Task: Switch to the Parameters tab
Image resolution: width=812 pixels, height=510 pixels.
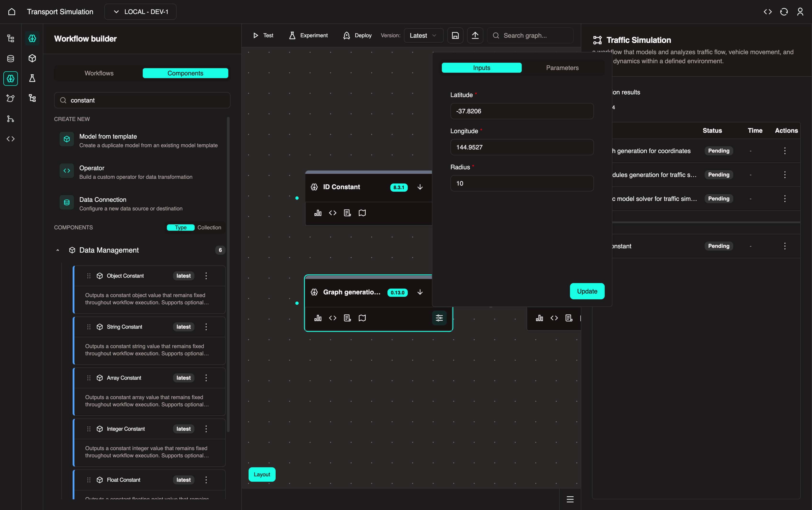Action: (x=562, y=68)
